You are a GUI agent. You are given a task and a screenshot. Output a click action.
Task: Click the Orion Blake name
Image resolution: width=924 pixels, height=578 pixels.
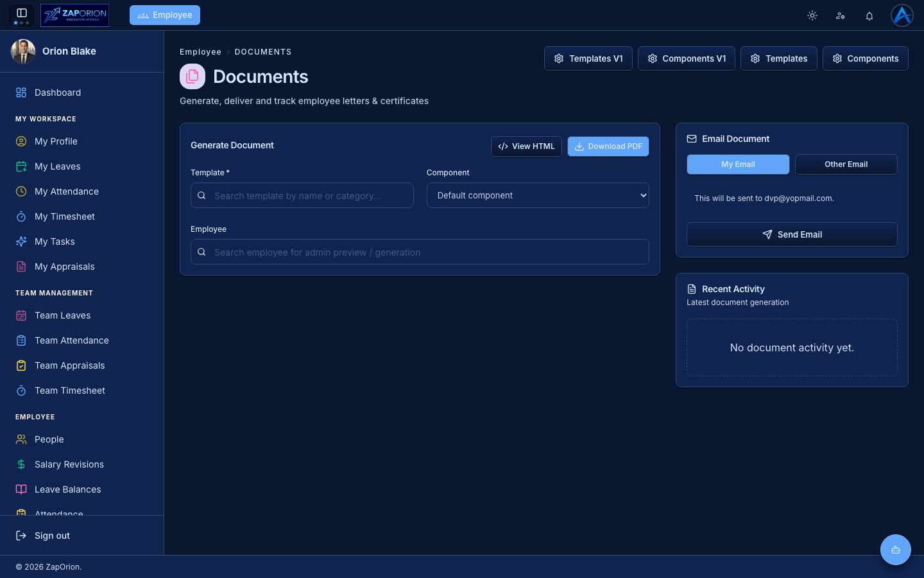[69, 51]
